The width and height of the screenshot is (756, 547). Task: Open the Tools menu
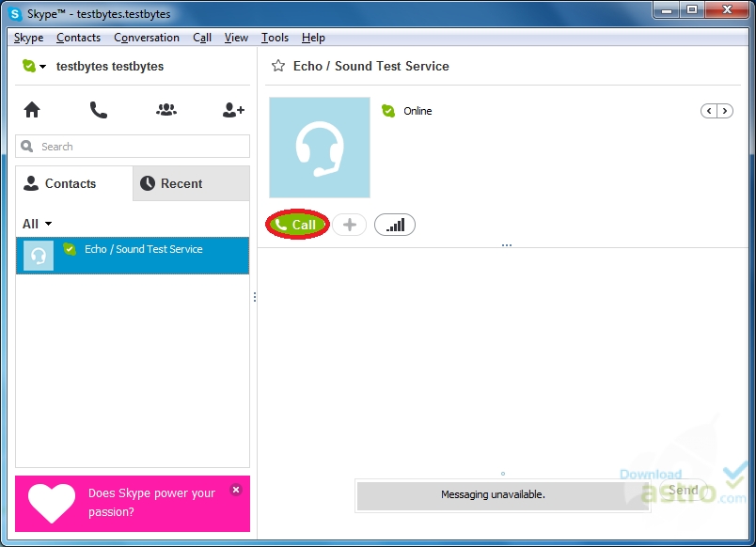click(275, 38)
